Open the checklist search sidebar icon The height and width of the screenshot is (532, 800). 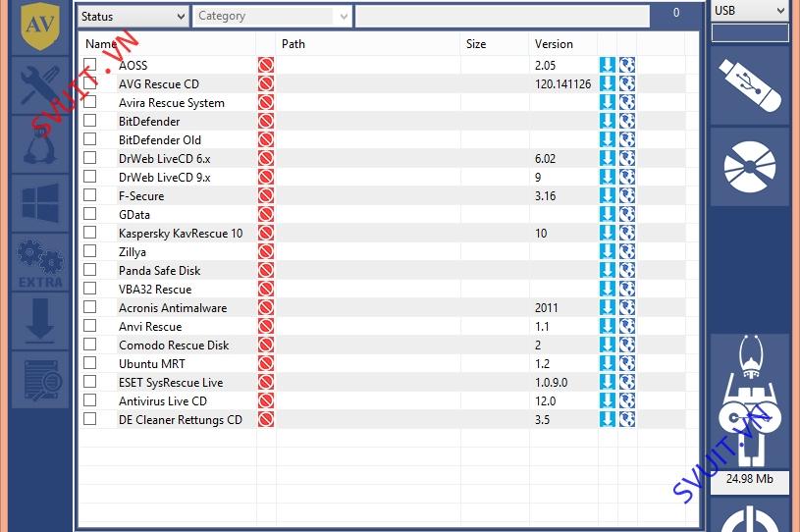tap(40, 380)
